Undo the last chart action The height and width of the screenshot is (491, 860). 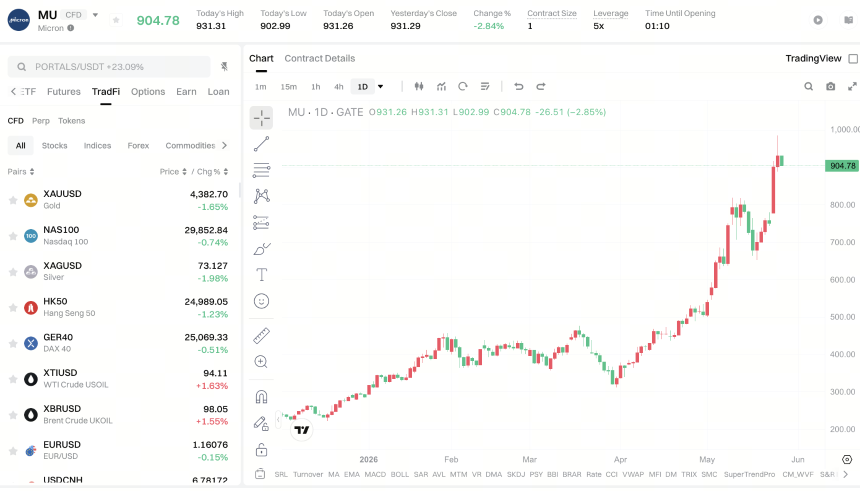(518, 86)
